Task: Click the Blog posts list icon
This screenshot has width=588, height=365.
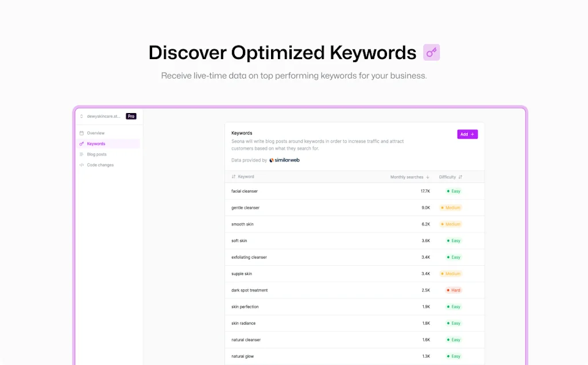Action: (x=82, y=154)
